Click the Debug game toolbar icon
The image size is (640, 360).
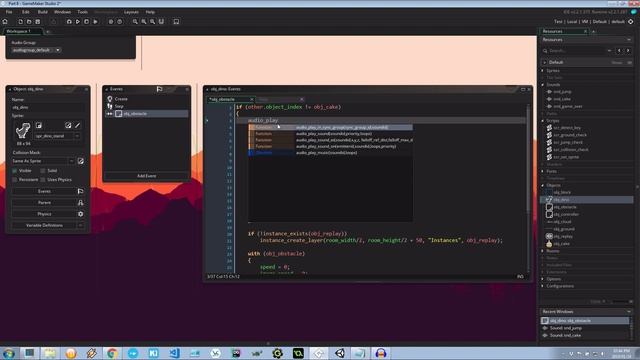(x=69, y=22)
